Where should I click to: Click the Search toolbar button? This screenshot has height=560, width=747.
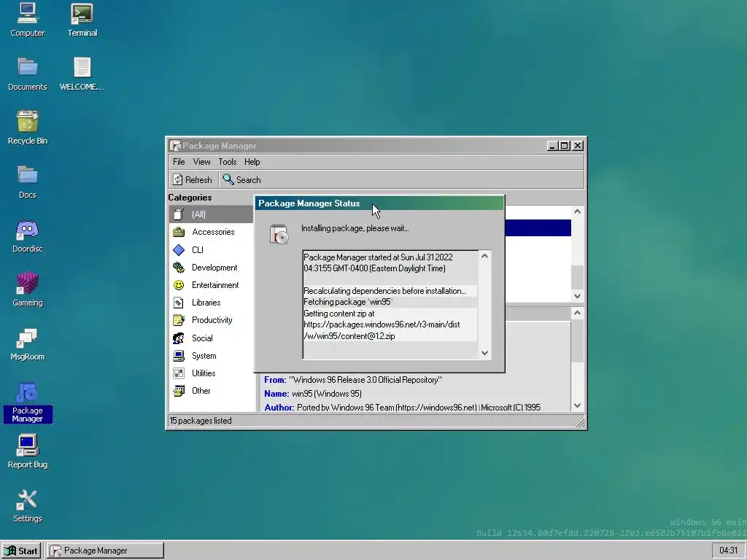pos(242,179)
